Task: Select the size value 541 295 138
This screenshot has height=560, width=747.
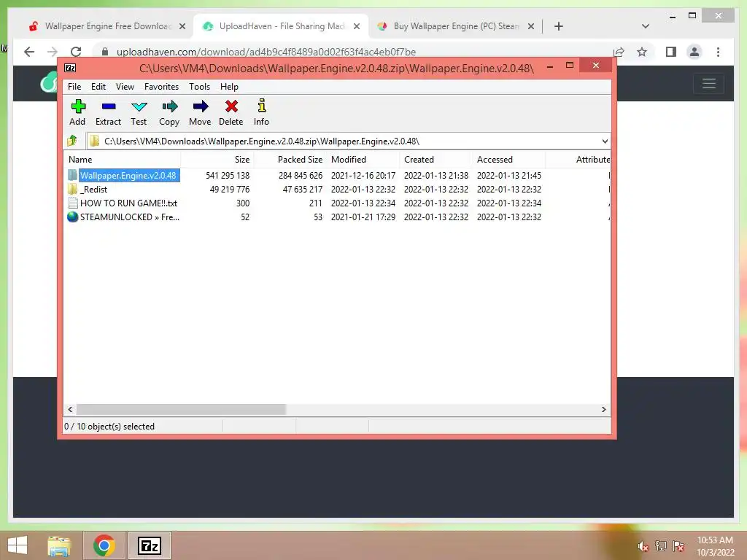Action: [x=228, y=175]
